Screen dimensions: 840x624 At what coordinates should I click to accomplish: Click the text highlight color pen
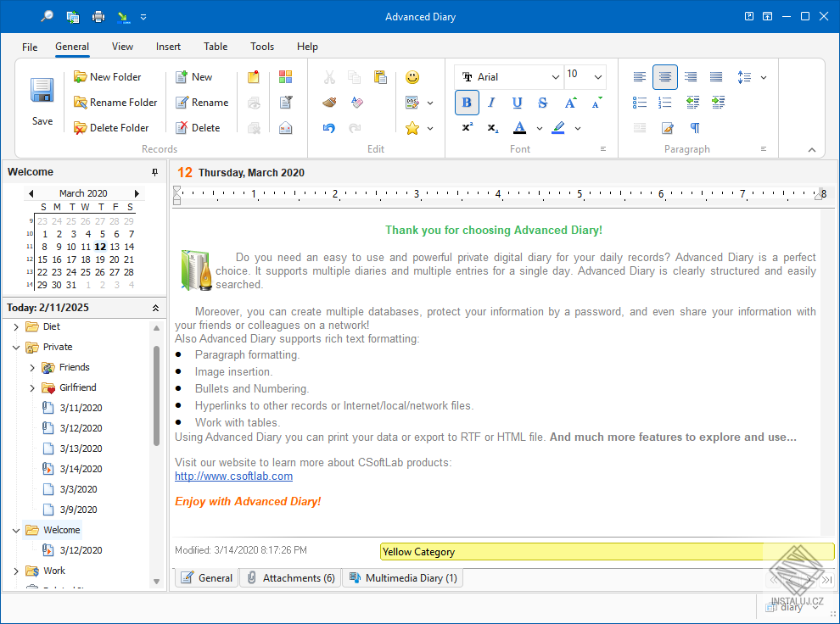[558, 127]
